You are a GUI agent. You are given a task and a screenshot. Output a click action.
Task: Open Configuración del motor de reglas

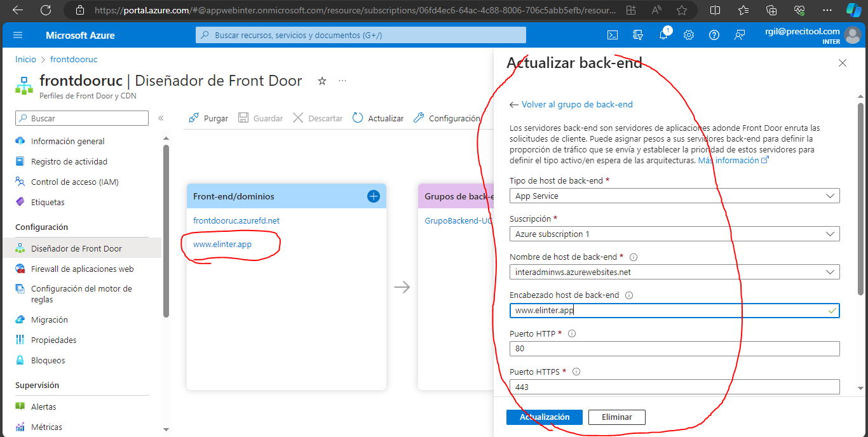tap(81, 294)
